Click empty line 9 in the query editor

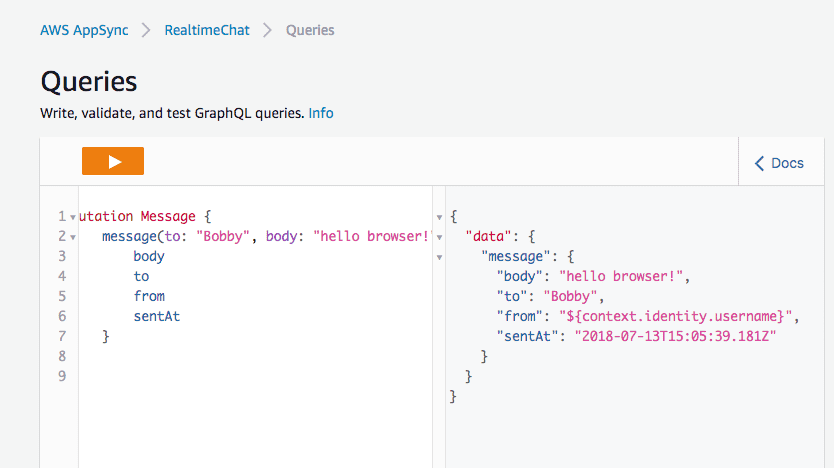point(250,376)
